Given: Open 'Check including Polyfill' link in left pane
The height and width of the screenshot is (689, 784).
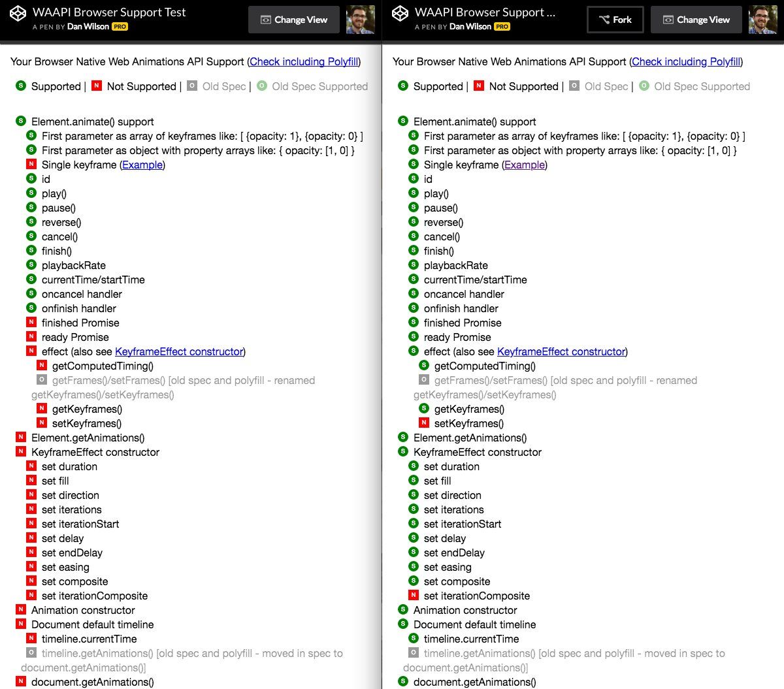Looking at the screenshot, I should click(304, 61).
